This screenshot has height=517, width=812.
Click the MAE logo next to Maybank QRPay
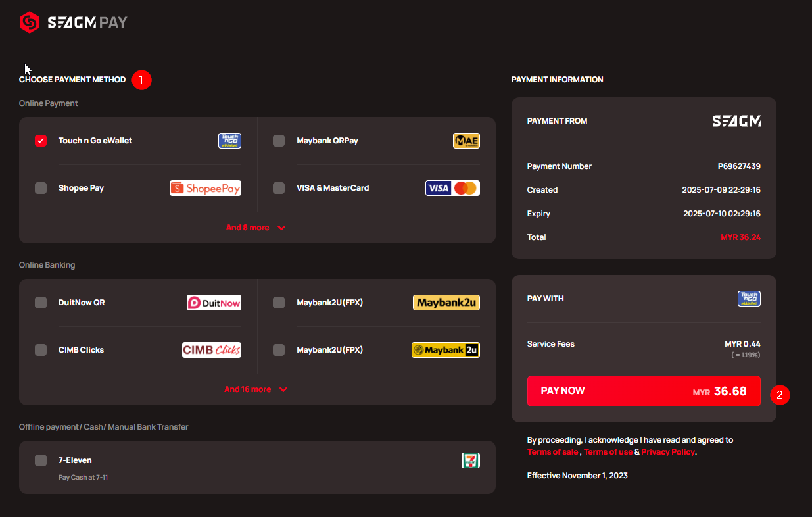[466, 141]
